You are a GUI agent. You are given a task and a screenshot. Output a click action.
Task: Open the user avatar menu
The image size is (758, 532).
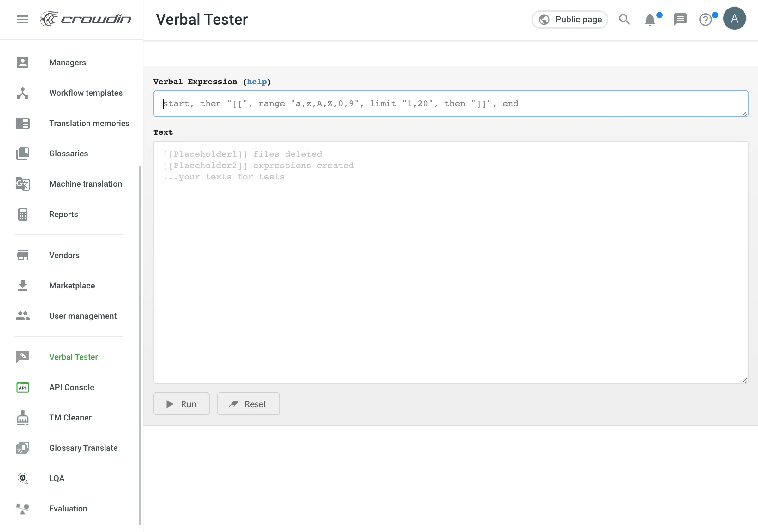tap(734, 19)
